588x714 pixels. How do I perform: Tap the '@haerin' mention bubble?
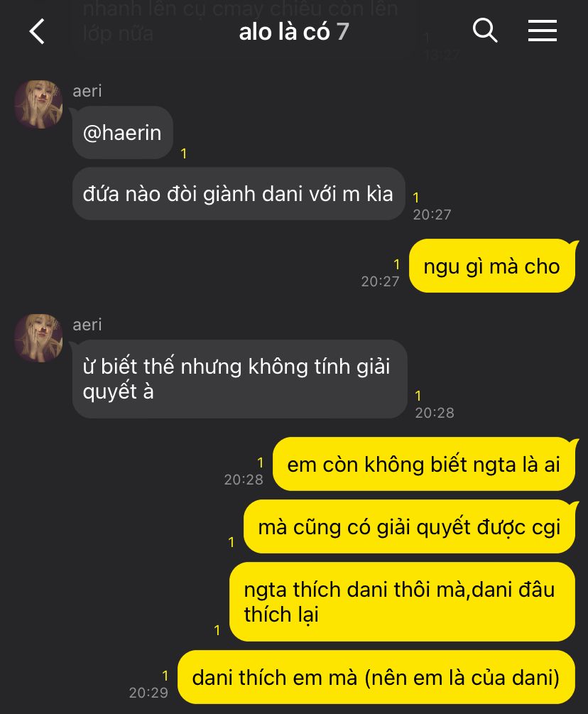point(122,133)
